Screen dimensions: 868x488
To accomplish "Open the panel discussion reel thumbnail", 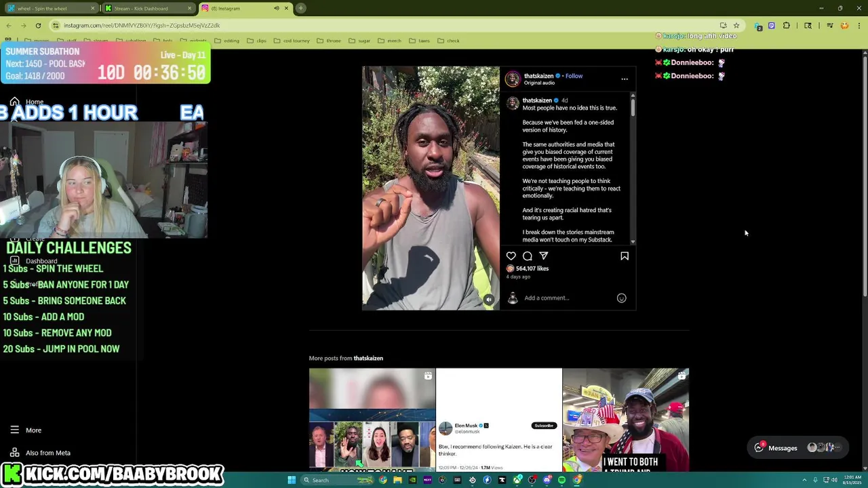I will [x=372, y=420].
